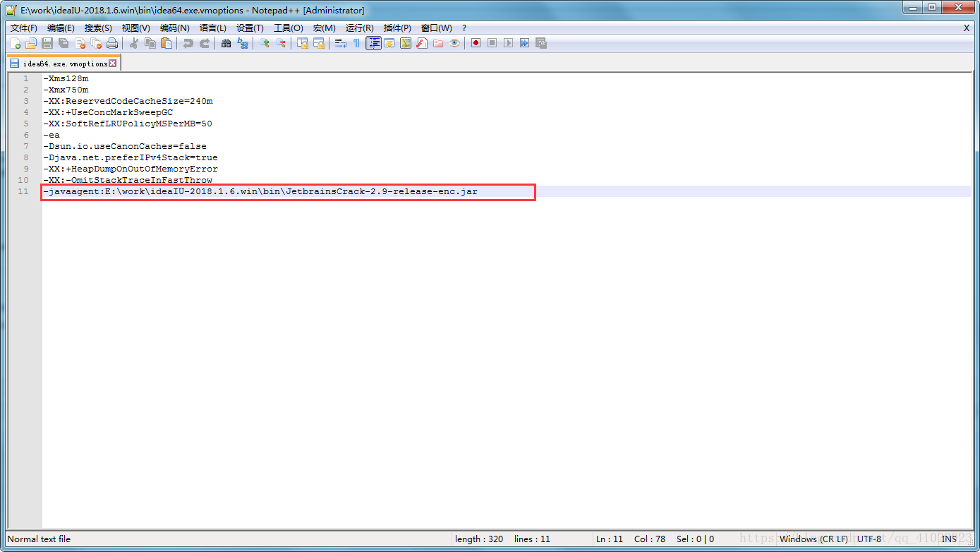Open the 搜索(S) menu
The width and height of the screenshot is (980, 552).
click(98, 28)
